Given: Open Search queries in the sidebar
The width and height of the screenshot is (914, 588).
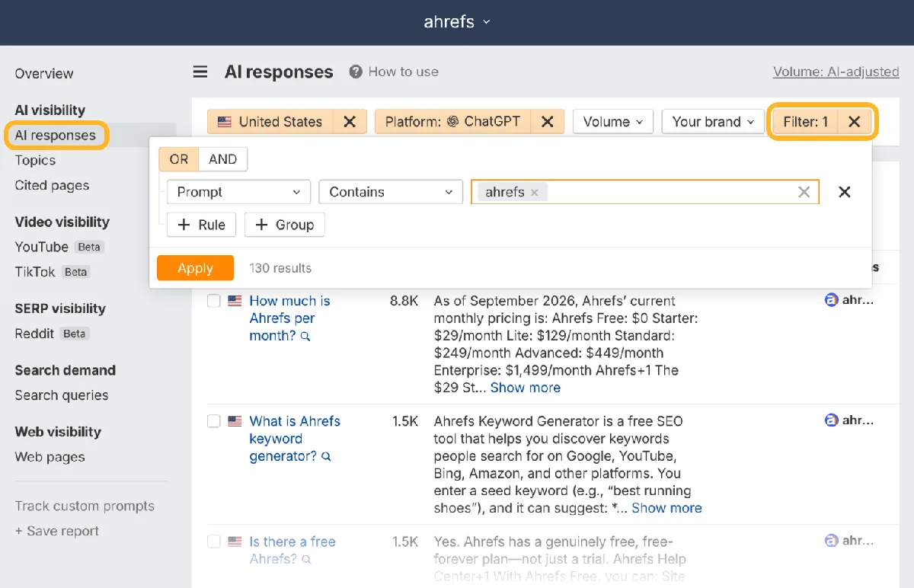Looking at the screenshot, I should [62, 395].
